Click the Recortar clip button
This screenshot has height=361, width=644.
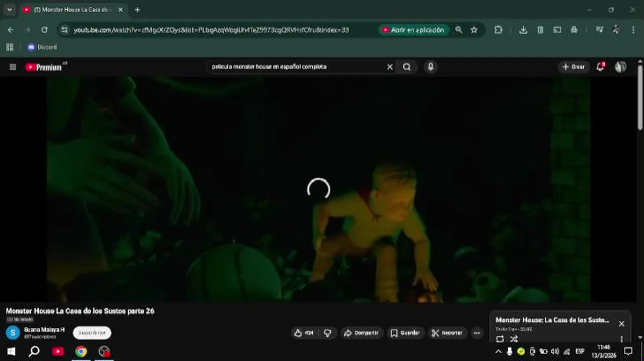[448, 333]
